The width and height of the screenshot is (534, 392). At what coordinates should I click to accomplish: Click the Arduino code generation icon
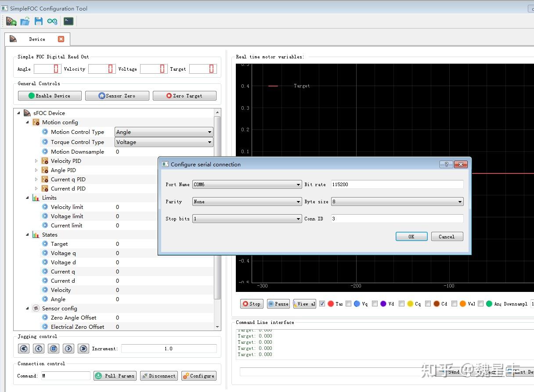[x=52, y=21]
